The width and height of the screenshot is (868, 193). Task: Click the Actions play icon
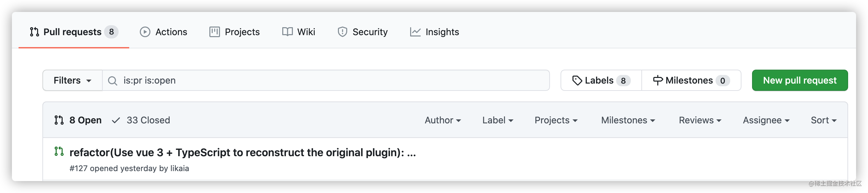click(145, 32)
